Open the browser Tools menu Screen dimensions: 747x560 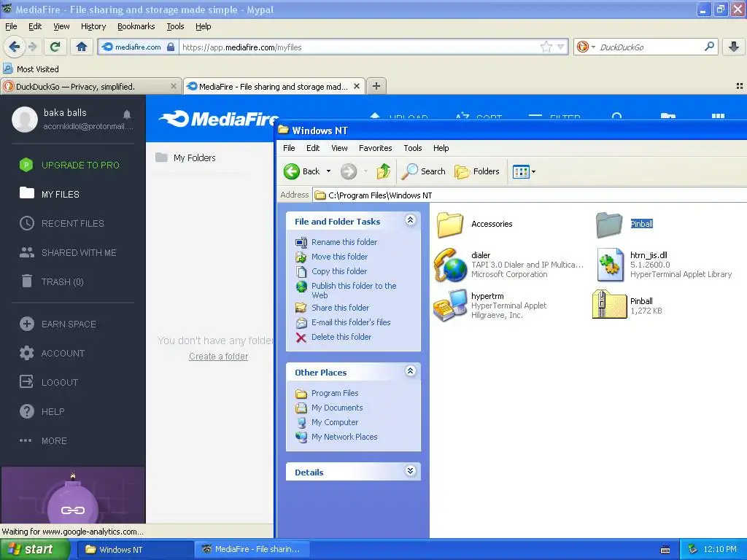pyautogui.click(x=175, y=26)
